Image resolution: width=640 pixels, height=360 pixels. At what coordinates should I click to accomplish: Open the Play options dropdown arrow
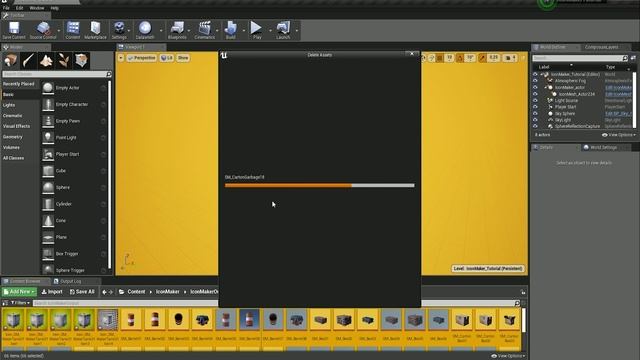click(270, 30)
